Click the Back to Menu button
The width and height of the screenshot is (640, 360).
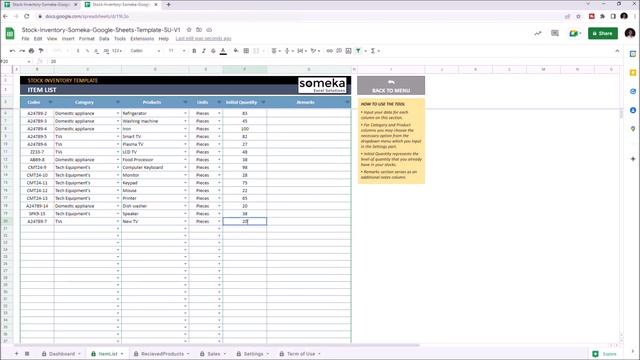(391, 85)
